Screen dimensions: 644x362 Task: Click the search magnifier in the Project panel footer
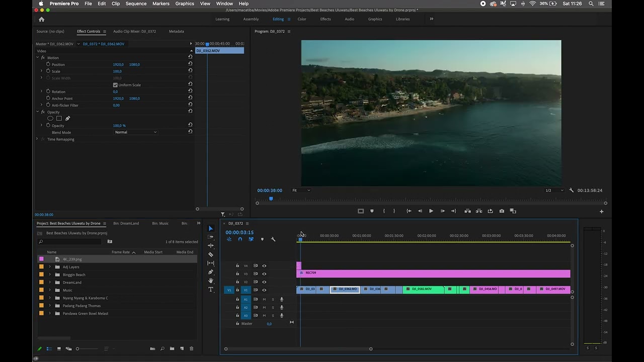(x=163, y=348)
